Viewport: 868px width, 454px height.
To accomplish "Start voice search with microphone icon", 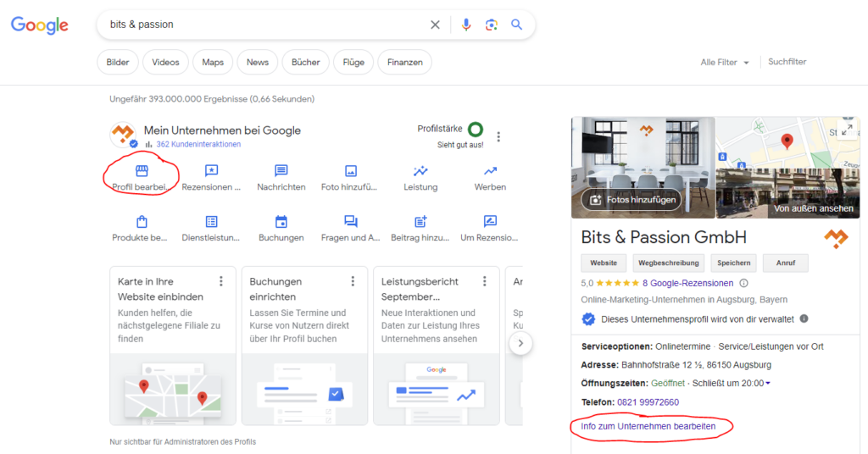I will click(x=466, y=25).
